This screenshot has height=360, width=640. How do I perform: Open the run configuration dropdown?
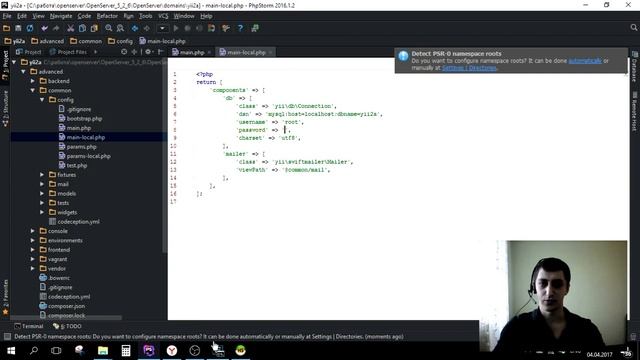pyautogui.click(x=162, y=28)
